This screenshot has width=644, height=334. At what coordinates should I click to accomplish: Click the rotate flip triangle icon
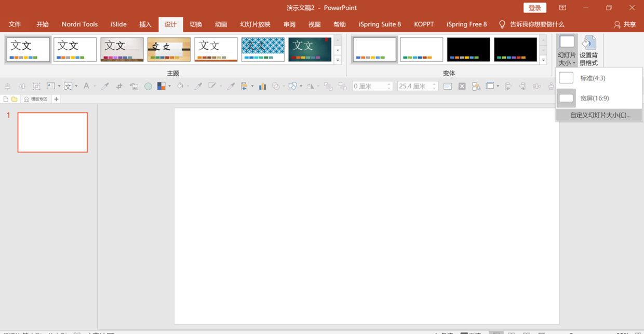[x=310, y=86]
